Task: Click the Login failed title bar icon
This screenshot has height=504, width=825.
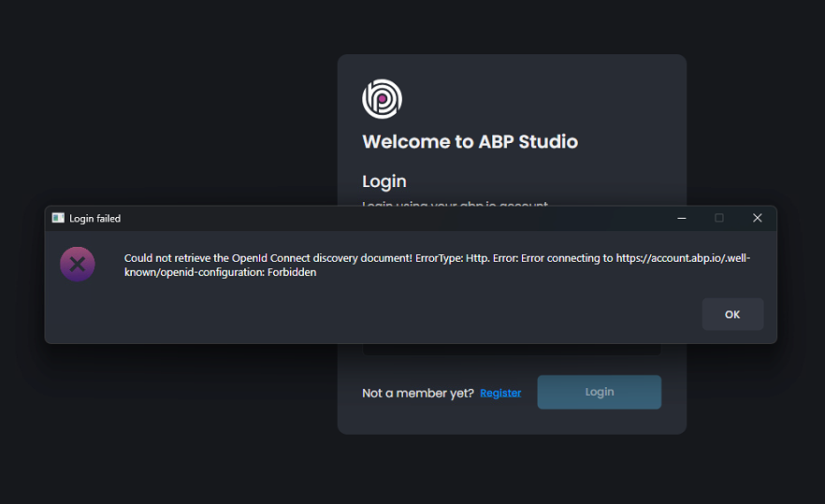Action: 58,218
